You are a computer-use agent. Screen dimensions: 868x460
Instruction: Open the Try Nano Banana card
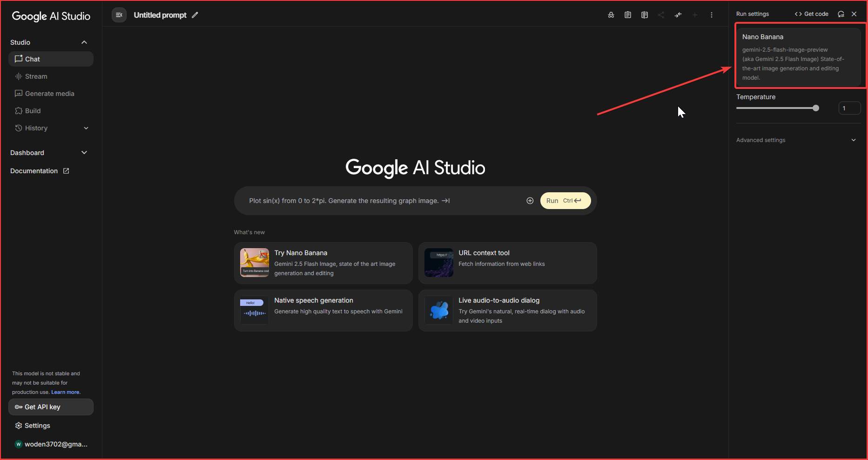[323, 263]
